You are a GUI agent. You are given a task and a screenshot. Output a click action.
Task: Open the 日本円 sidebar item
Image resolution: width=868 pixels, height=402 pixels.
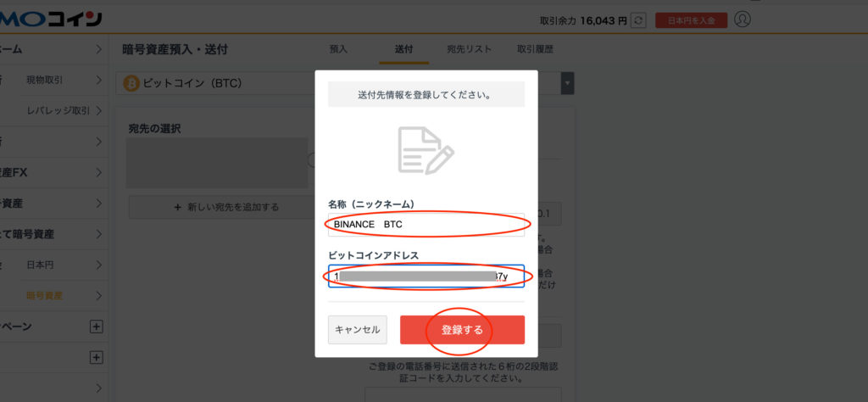click(40, 265)
